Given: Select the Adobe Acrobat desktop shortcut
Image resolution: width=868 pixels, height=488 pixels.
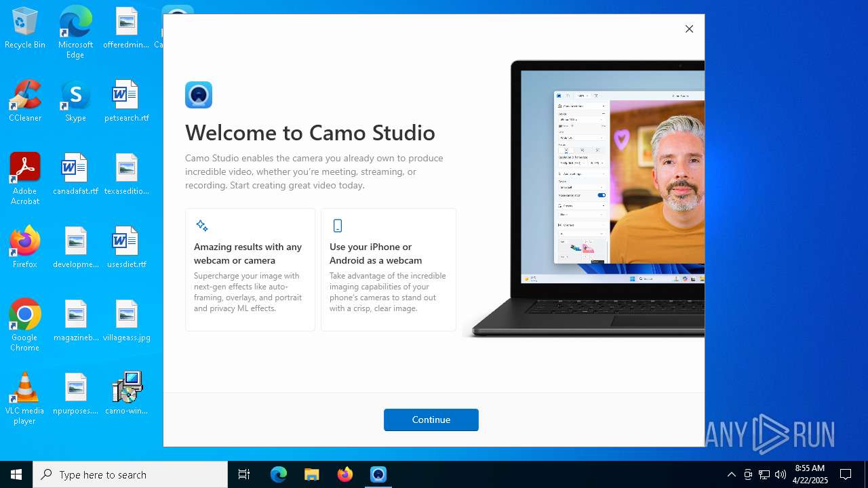Looking at the screenshot, I should tap(25, 179).
